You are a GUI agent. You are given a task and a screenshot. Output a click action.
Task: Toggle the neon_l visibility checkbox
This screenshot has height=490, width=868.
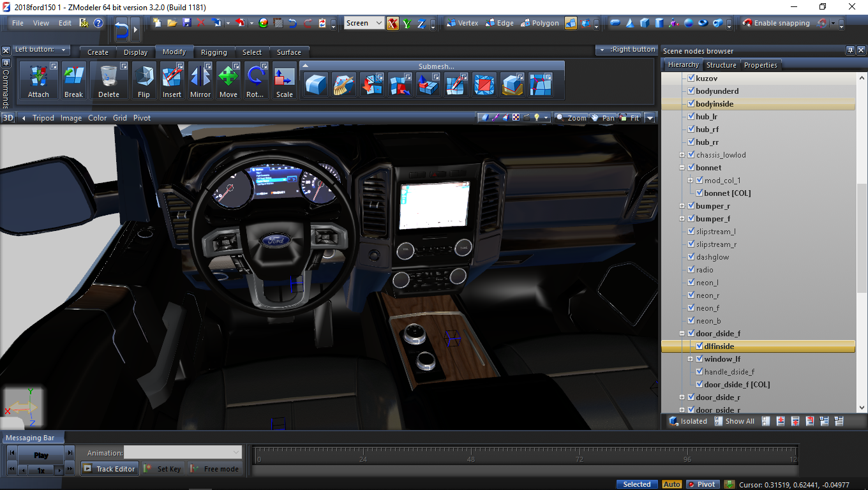pyautogui.click(x=691, y=283)
